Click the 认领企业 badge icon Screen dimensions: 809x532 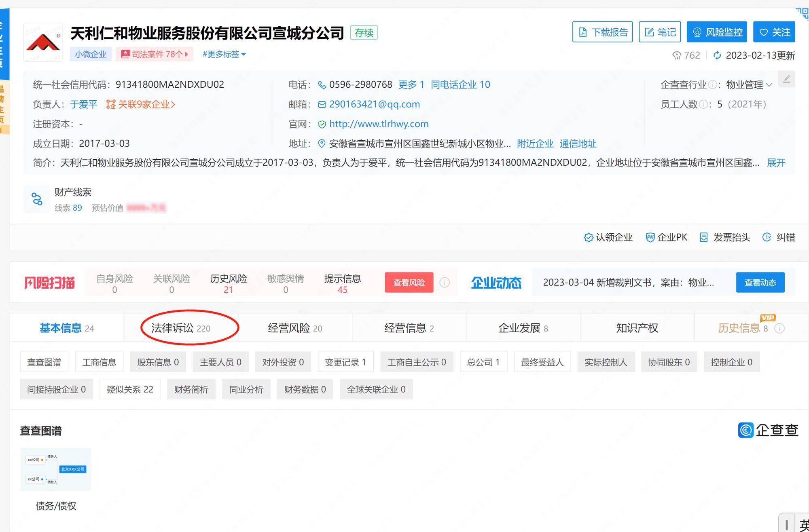pyautogui.click(x=588, y=237)
